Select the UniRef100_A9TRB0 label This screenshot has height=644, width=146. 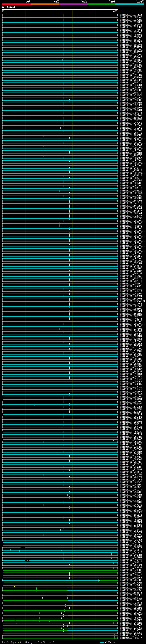[131, 75]
